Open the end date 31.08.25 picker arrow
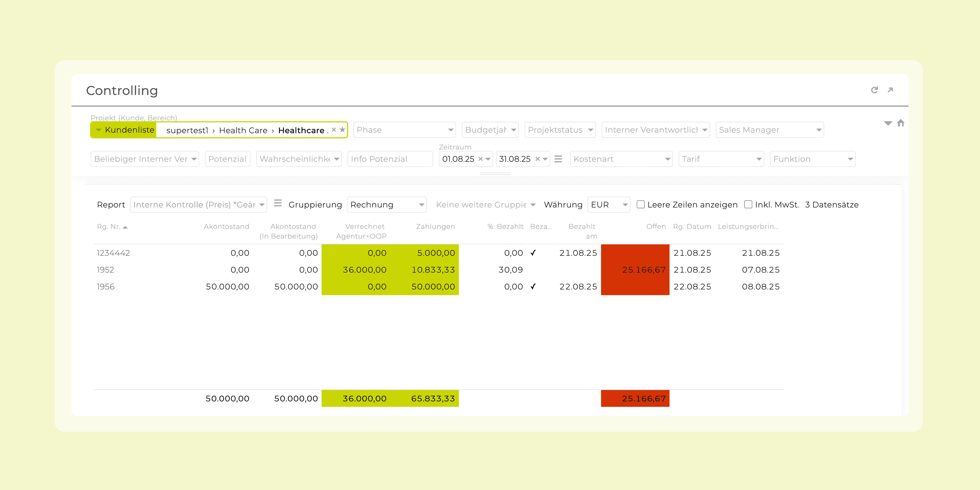This screenshot has width=980, height=490. [x=545, y=159]
